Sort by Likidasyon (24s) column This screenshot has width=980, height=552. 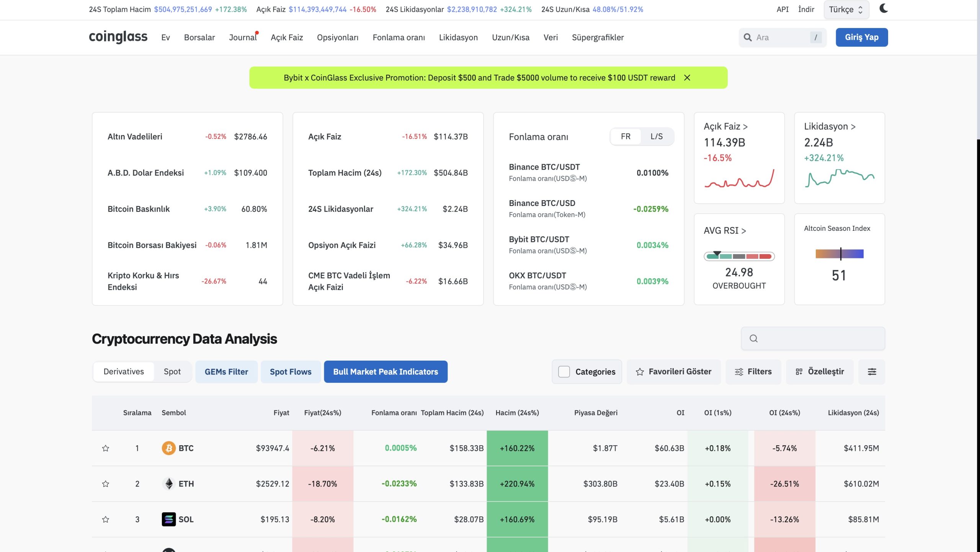853,413
